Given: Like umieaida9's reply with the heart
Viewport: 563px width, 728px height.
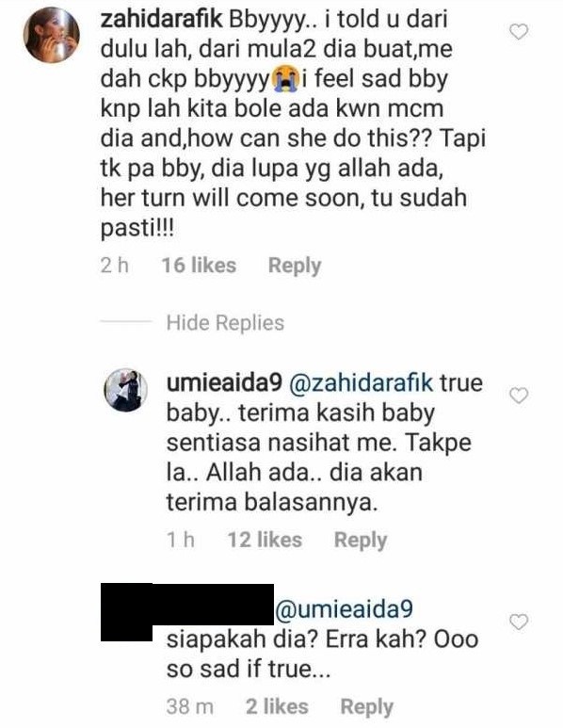Looking at the screenshot, I should coord(519,396).
